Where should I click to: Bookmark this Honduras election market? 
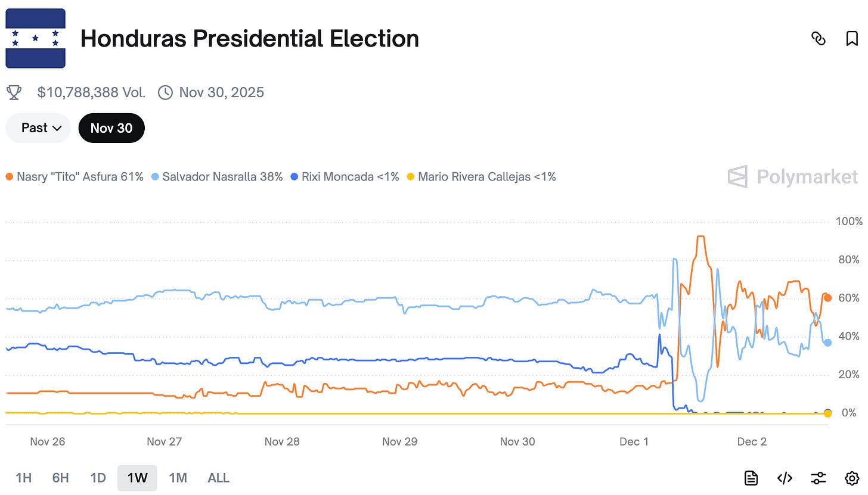pyautogui.click(x=852, y=39)
